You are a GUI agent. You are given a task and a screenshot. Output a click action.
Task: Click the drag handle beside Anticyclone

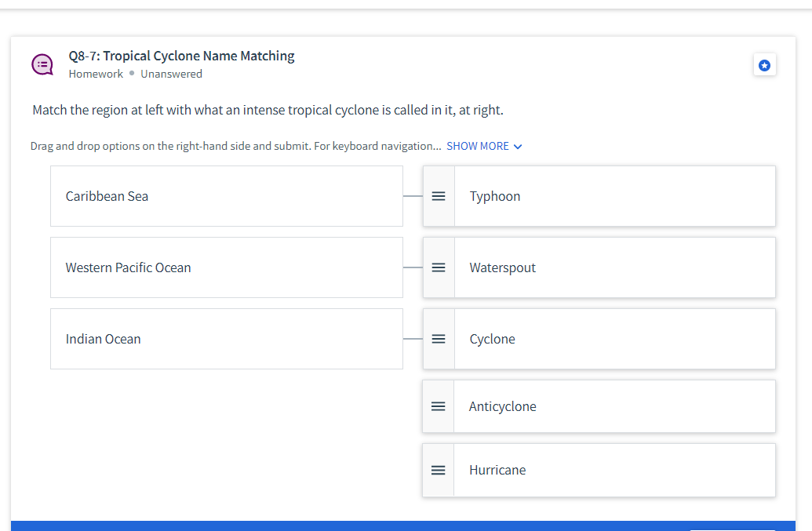[439, 406]
